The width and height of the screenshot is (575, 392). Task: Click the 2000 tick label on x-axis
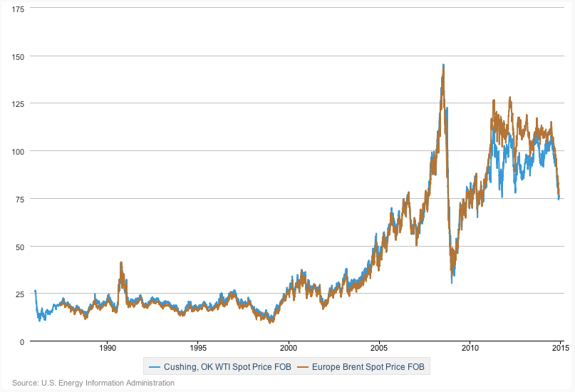(x=289, y=349)
